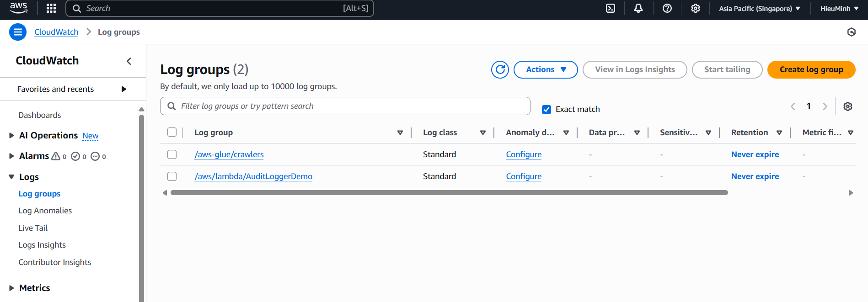This screenshot has width=868, height=302.
Task: Click the table's scroll right arrow
Action: (851, 193)
